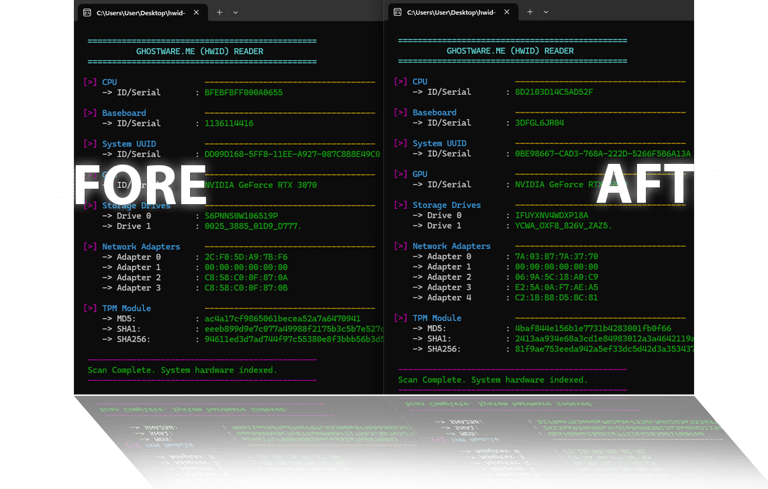
Task: Click Scan Complete message in right terminal
Action: click(493, 380)
